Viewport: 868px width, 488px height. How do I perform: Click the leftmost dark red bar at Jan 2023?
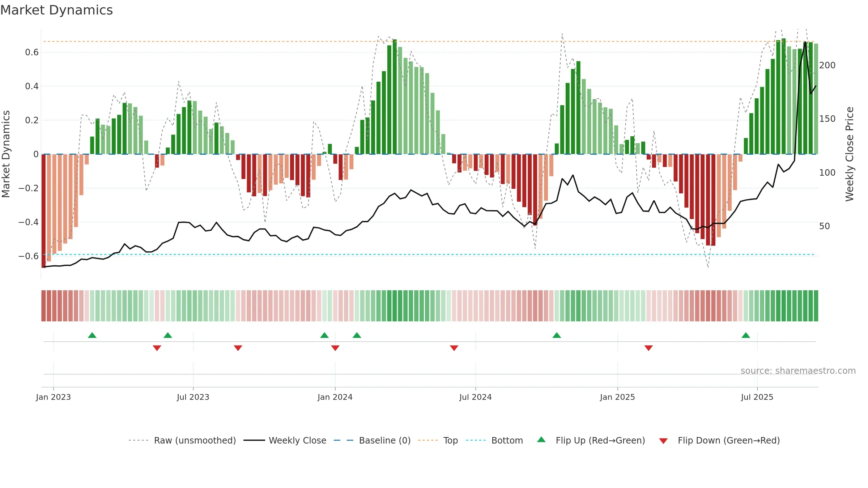click(43, 211)
